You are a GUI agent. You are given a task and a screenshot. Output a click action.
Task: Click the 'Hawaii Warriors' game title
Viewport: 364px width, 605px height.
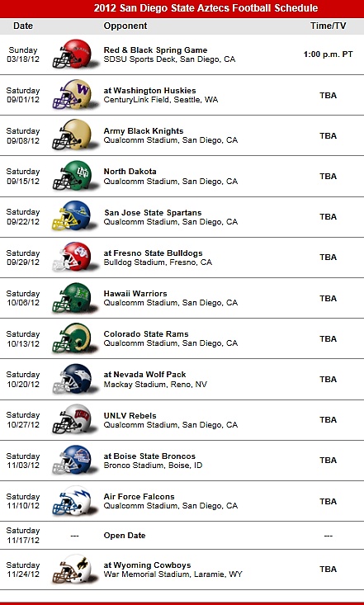click(135, 294)
